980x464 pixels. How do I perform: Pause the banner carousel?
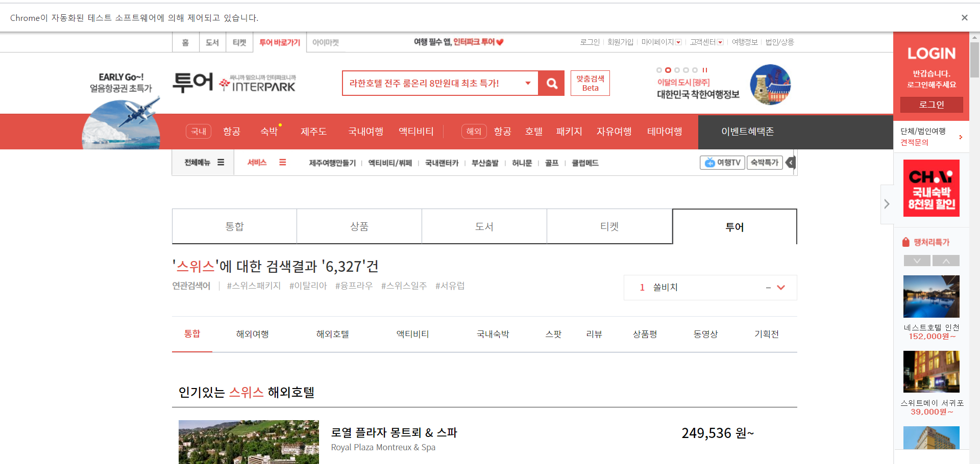pyautogui.click(x=705, y=70)
